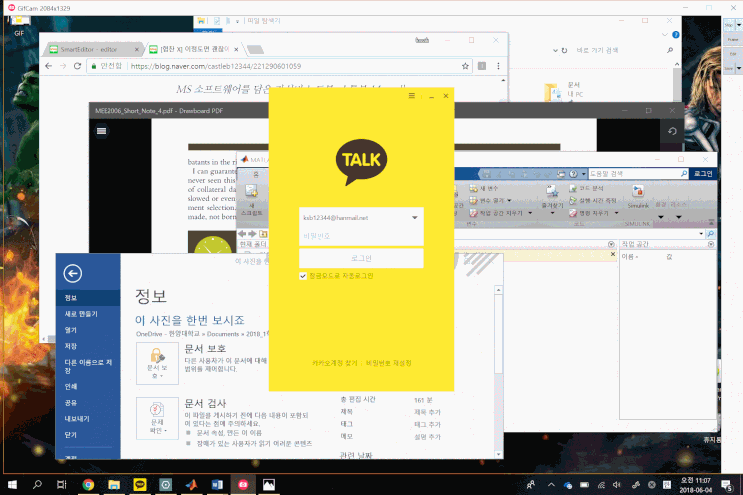The height and width of the screenshot is (495, 743).
Task: Go back using Chrome's back arrow
Action: pos(48,66)
